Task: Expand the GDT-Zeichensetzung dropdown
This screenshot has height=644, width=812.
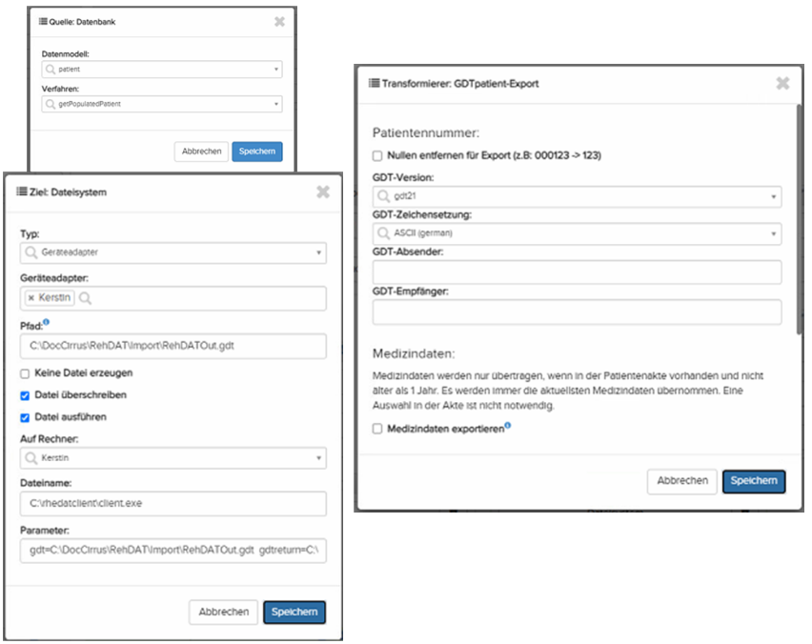Action: pyautogui.click(x=577, y=233)
